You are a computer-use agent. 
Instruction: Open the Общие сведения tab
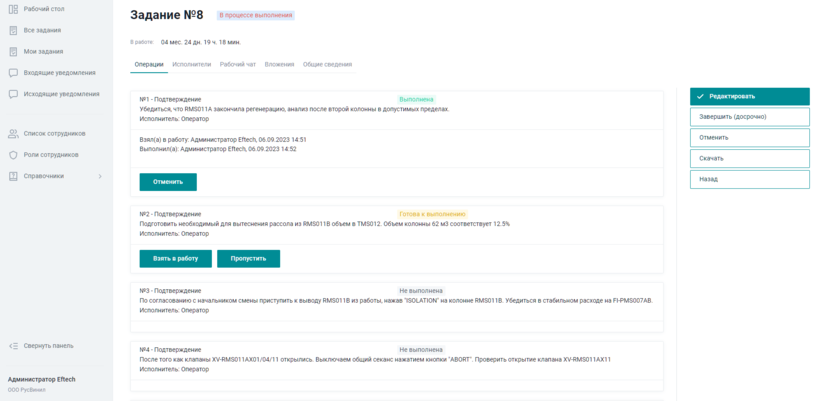click(327, 64)
